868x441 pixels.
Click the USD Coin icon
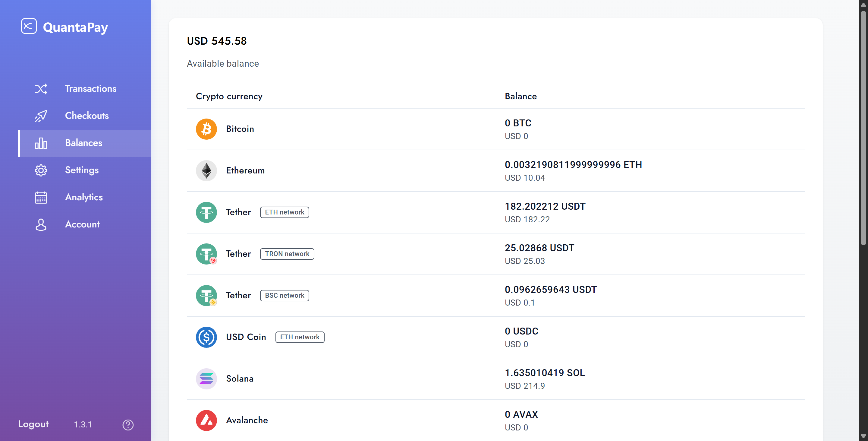click(x=206, y=337)
